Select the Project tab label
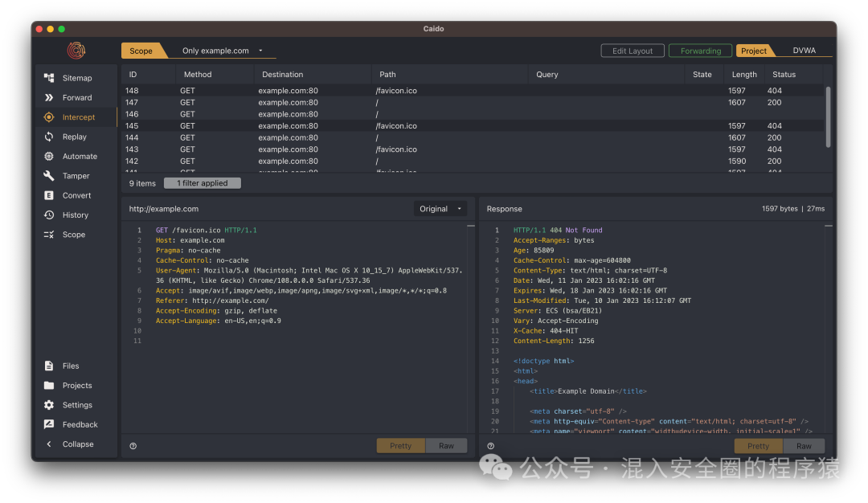 (754, 51)
